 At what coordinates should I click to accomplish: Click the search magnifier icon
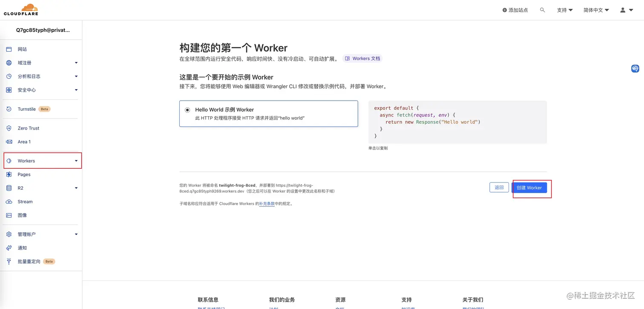pos(542,9)
